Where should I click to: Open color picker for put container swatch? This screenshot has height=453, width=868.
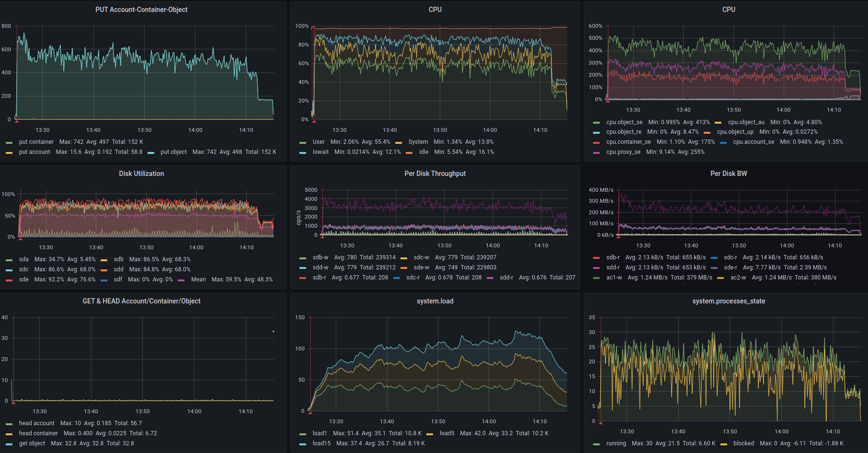9,142
